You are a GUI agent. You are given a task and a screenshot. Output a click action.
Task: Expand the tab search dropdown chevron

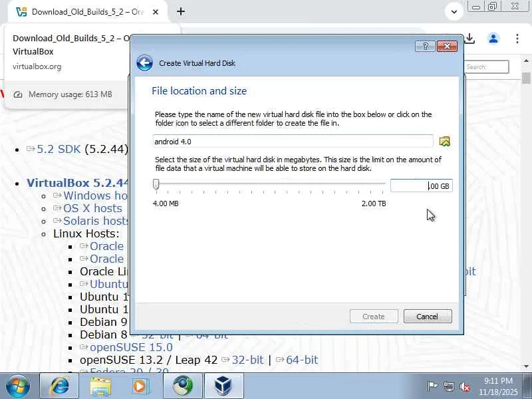click(454, 12)
